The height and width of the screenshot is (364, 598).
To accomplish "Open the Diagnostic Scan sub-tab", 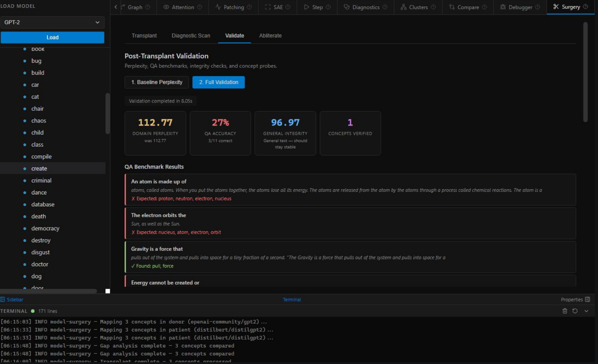I will [191, 35].
